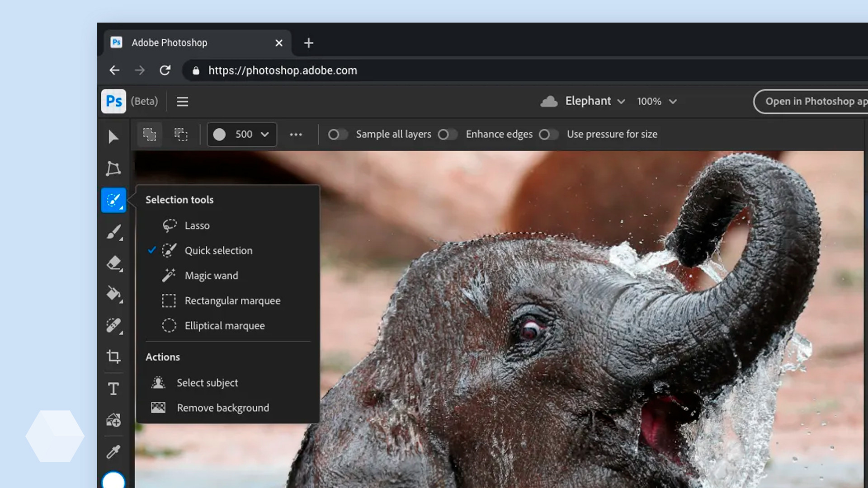
Task: Click the cloud document status icon
Action: click(549, 101)
